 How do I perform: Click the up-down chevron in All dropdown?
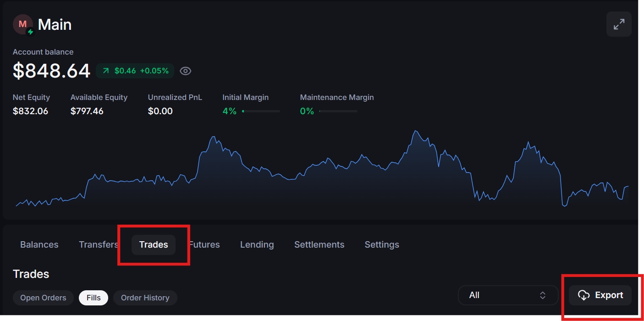point(543,295)
